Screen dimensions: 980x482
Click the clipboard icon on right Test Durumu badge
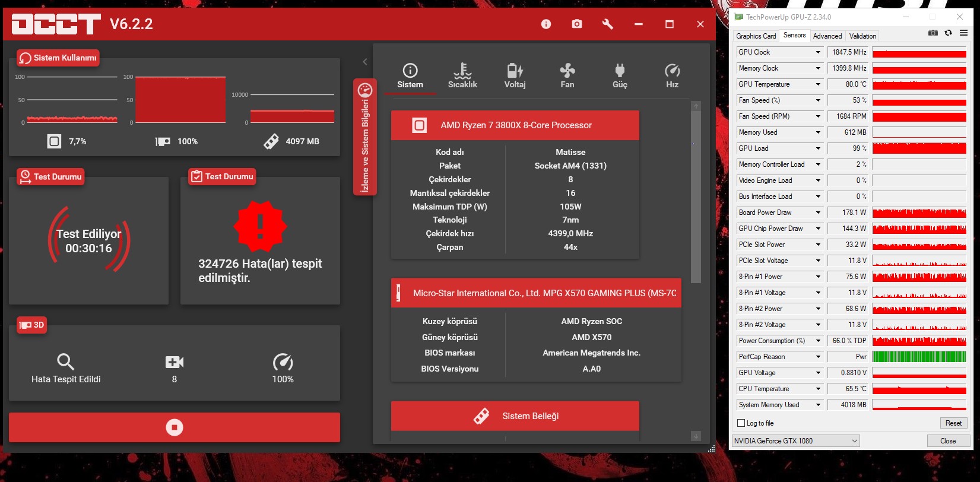(x=196, y=177)
